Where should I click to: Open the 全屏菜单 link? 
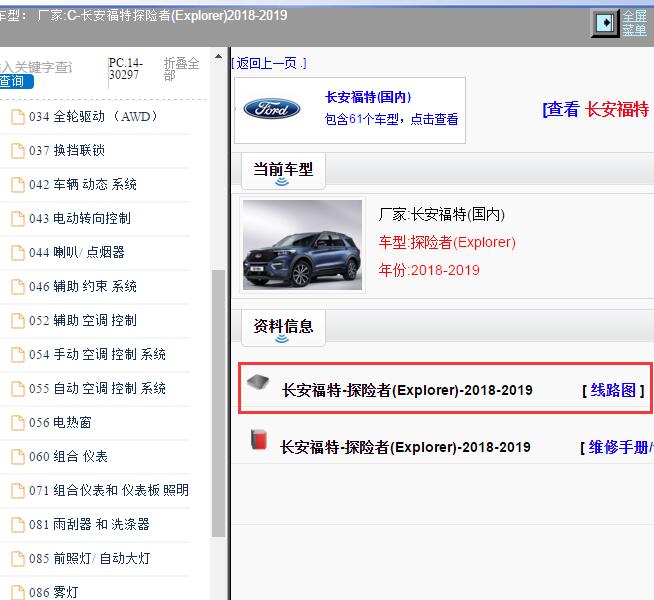coord(635,23)
